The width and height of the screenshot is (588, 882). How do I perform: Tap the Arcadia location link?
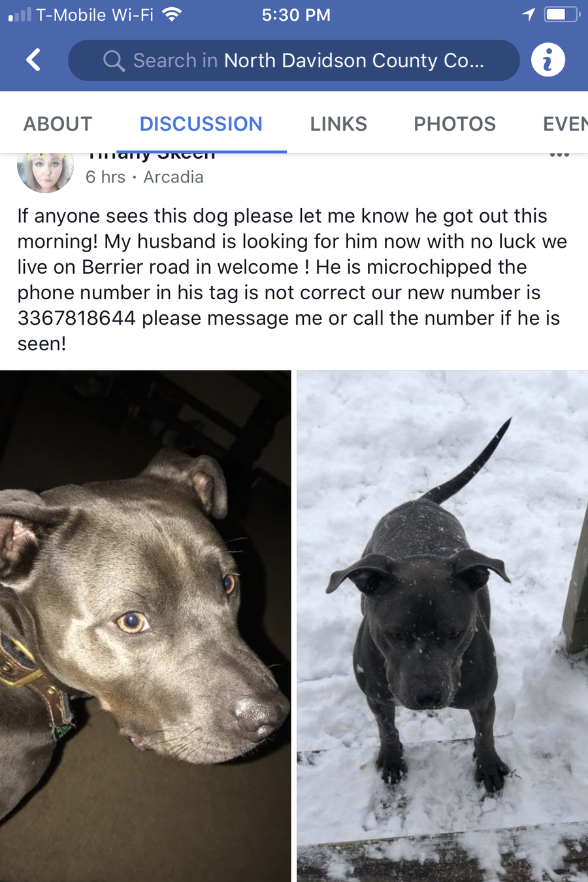[173, 177]
